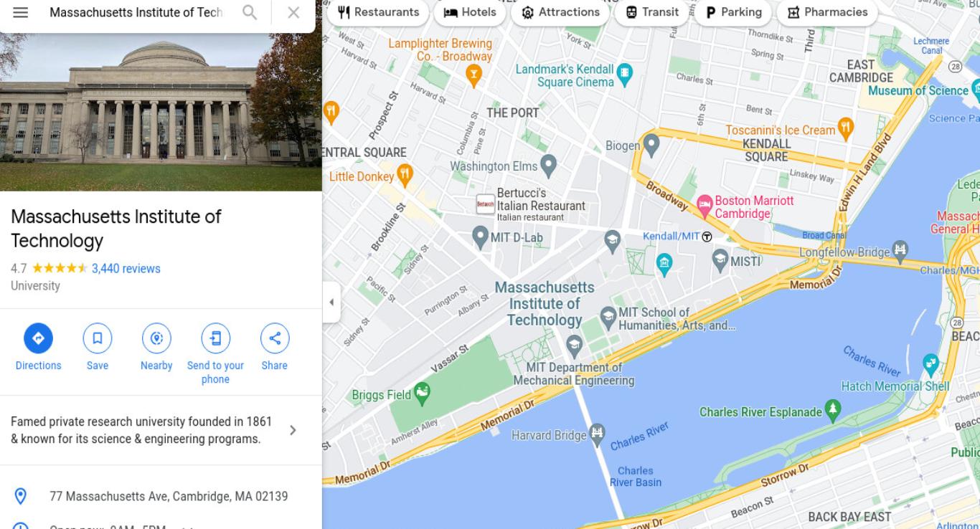Select the Pharmacies filter chip
This screenshot has width=980, height=529.
pos(827,12)
